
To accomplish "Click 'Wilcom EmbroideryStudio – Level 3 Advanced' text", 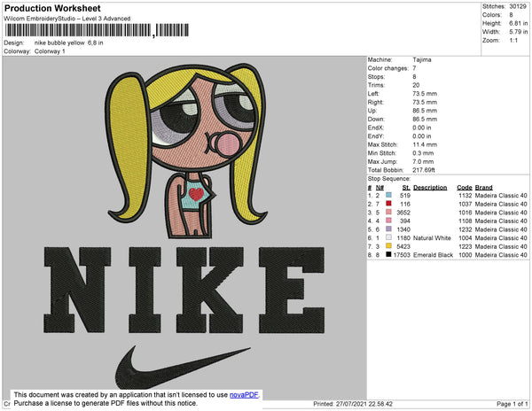I will pos(67,19).
